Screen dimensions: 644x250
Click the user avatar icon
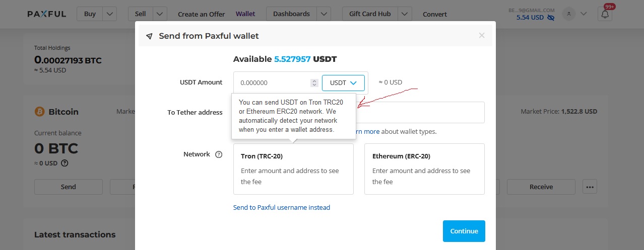(x=569, y=14)
